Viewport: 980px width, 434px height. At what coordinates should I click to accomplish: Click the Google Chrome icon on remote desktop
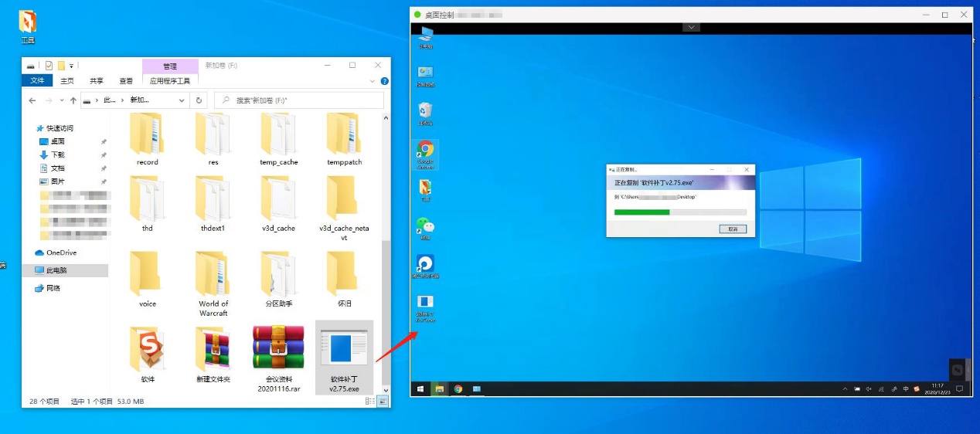click(425, 154)
